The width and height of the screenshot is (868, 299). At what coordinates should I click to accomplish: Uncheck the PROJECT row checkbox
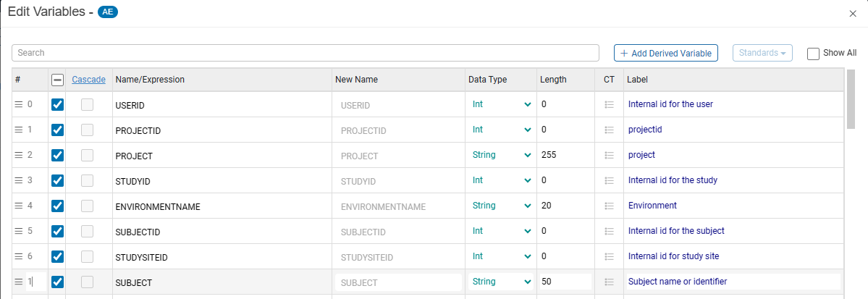point(57,155)
